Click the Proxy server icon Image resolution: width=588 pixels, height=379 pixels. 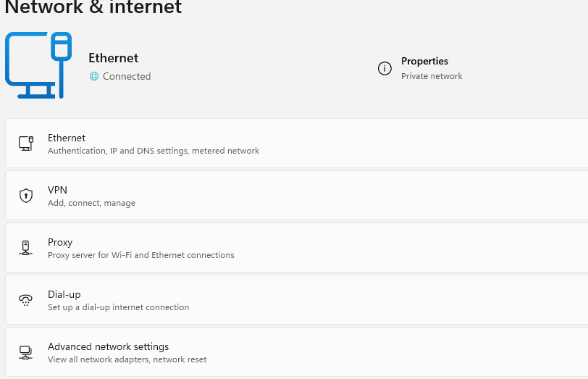[x=26, y=248]
